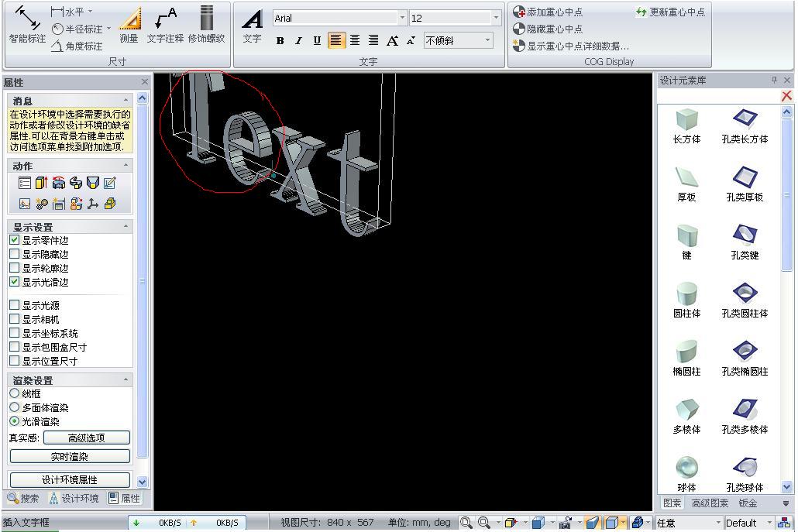Open the Arial font name dropdown
This screenshot has height=532, width=798.
click(402, 18)
